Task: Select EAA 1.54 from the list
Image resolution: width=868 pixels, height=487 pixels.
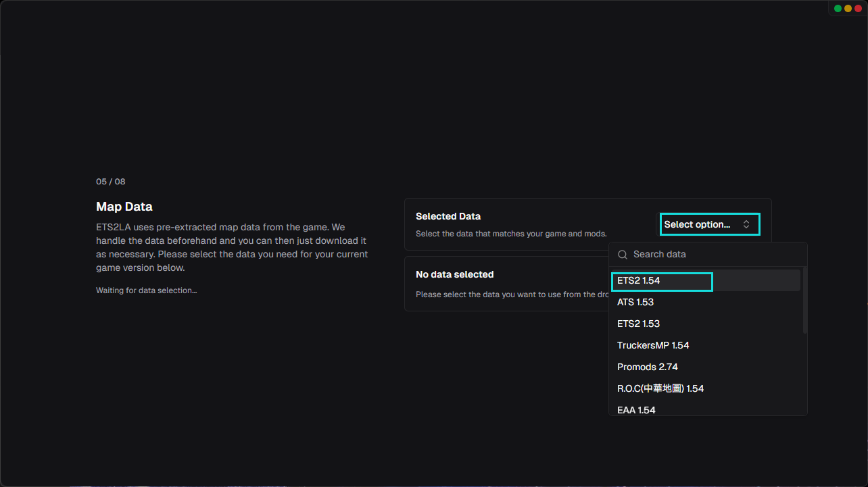Action: 706,409
